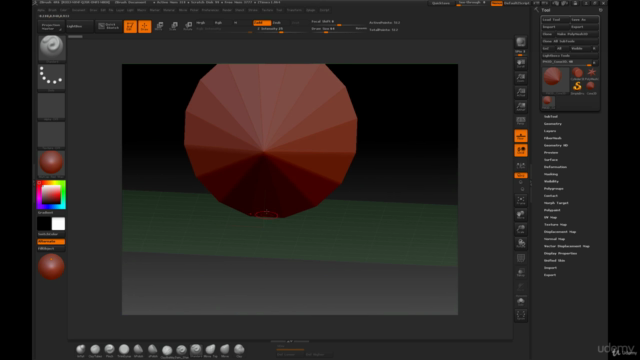The image size is (640, 360).
Task: Toggle the Persp perspective icon
Action: point(520,121)
